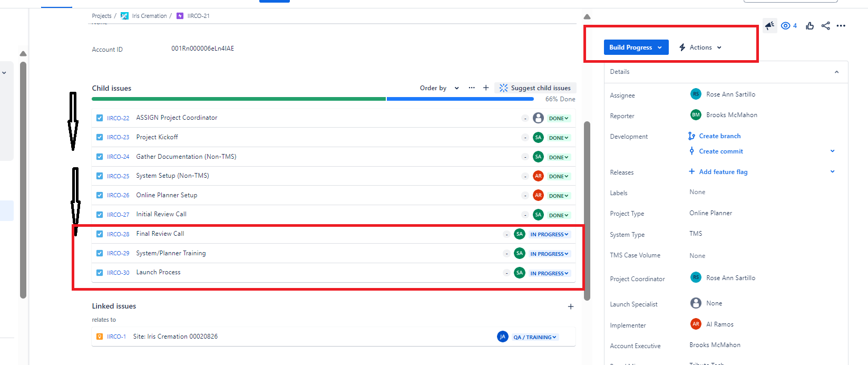
Task: Click SA avatar on Project Kickoff row
Action: coord(538,137)
